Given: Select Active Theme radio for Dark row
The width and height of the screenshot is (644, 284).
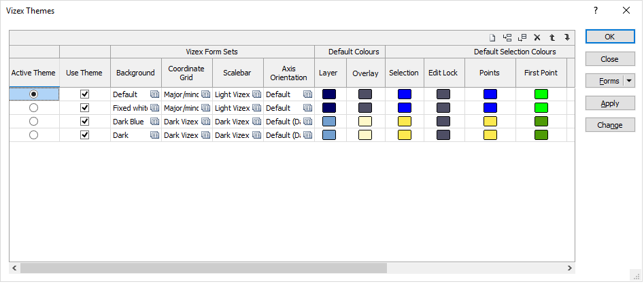Looking at the screenshot, I should coord(34,135).
